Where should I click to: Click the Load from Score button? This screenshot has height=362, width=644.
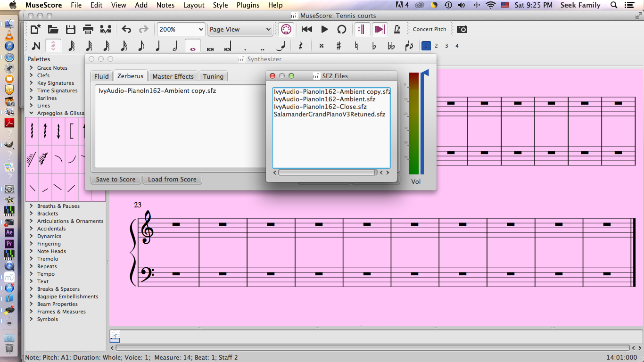point(172,179)
